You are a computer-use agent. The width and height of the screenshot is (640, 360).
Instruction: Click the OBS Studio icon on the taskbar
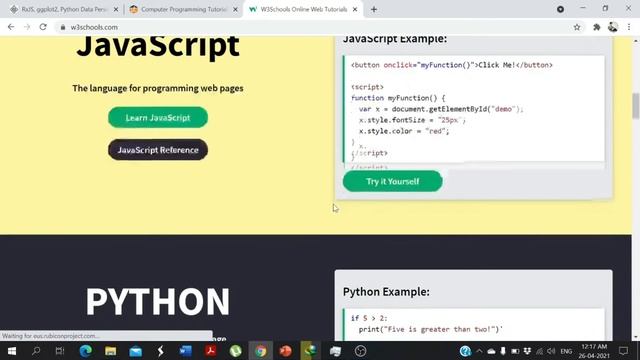point(360,351)
